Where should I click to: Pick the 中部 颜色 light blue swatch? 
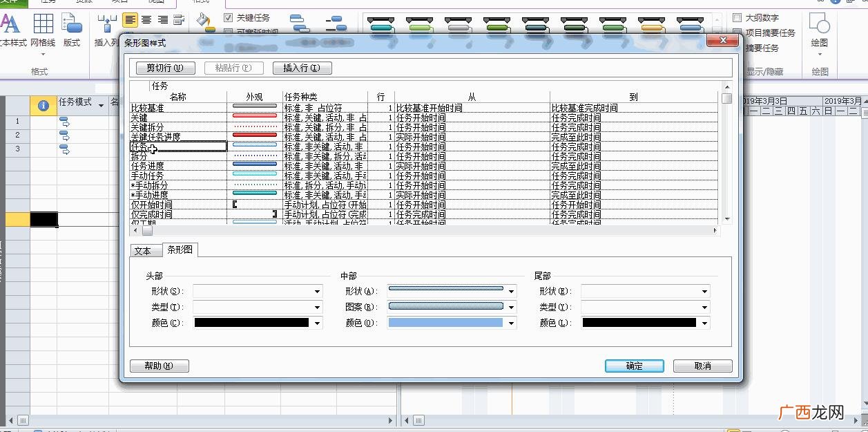(x=445, y=323)
